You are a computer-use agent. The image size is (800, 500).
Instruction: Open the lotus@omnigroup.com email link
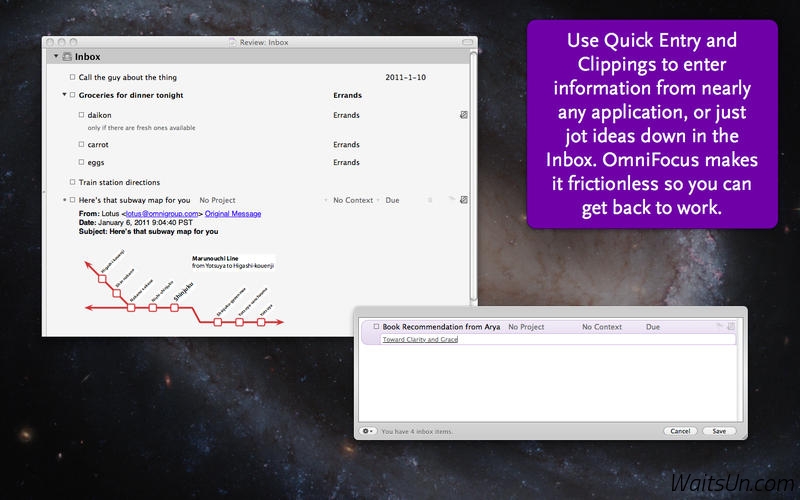click(162, 214)
